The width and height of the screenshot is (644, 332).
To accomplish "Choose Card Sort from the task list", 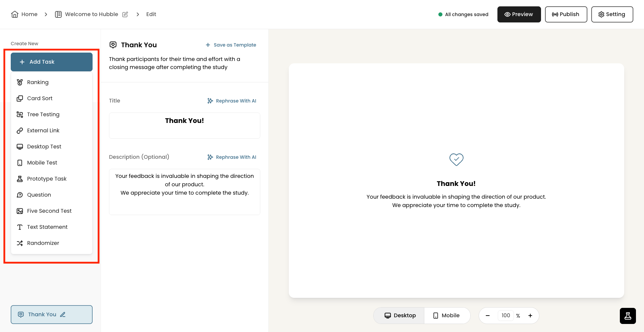I will click(x=52, y=98).
